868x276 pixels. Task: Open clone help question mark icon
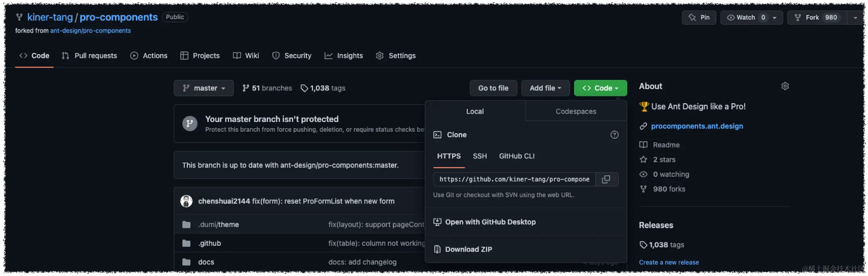coord(615,135)
